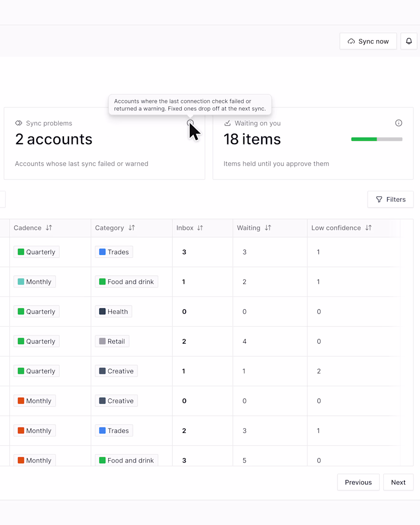This screenshot has width=420, height=525.
Task: Click the '18 items' value
Action: [252, 139]
